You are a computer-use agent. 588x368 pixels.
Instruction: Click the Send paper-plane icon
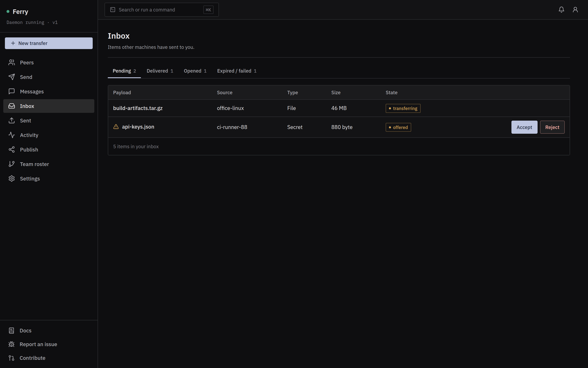pos(12,77)
